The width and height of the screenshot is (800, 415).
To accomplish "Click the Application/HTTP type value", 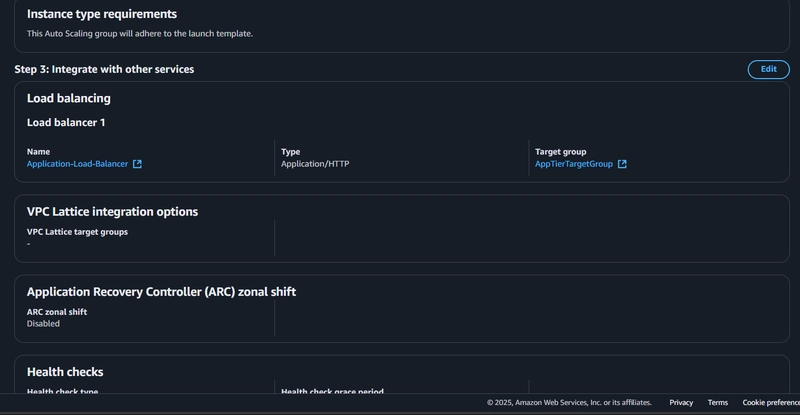I will (315, 164).
